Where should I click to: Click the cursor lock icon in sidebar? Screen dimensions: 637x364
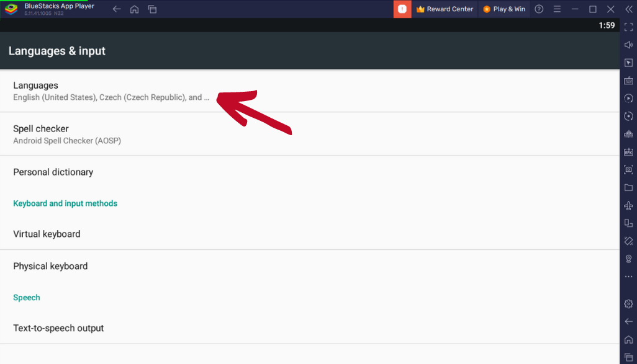click(x=628, y=63)
